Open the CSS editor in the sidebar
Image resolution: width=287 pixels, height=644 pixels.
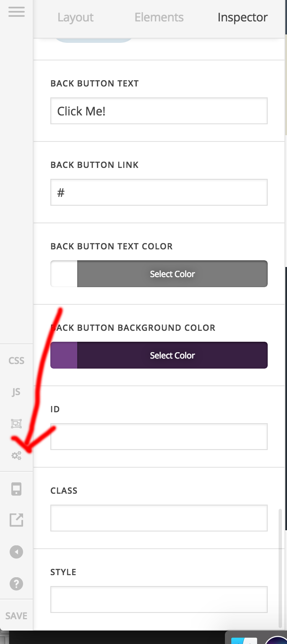(x=16, y=360)
